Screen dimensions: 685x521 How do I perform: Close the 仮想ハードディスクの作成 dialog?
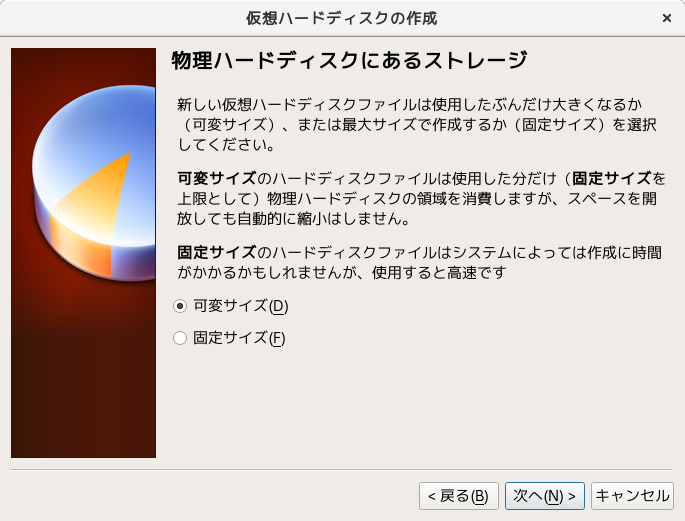pos(667,18)
